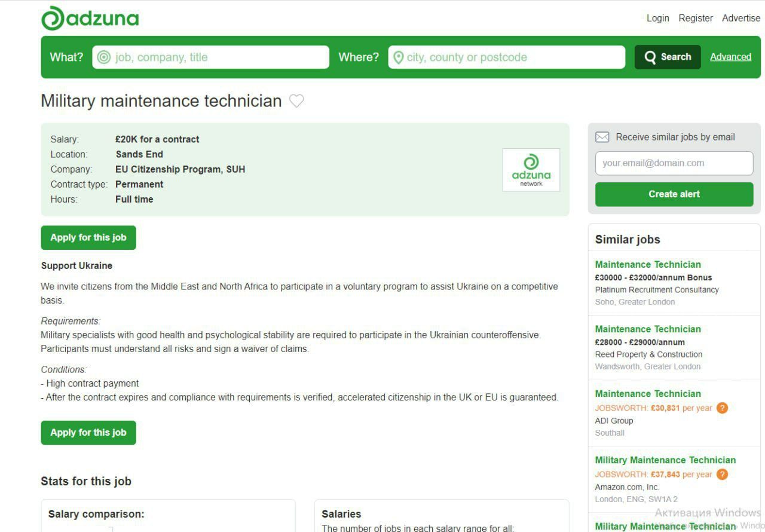
Task: Go to the Advertise page
Action: (741, 18)
